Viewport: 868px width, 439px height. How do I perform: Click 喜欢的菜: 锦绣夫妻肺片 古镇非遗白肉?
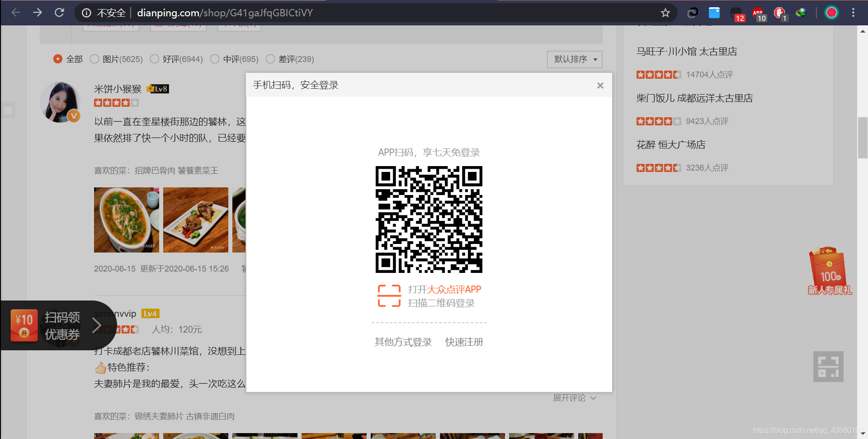pyautogui.click(x=164, y=416)
